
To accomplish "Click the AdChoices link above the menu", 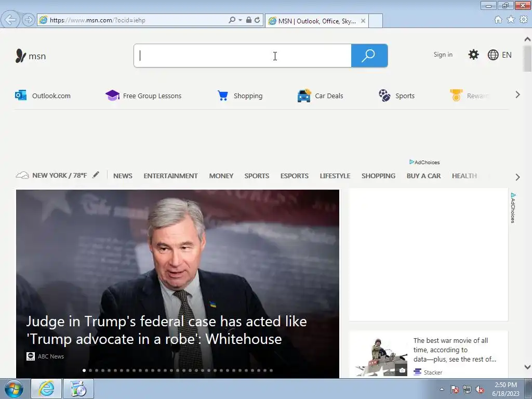I will point(424,162).
